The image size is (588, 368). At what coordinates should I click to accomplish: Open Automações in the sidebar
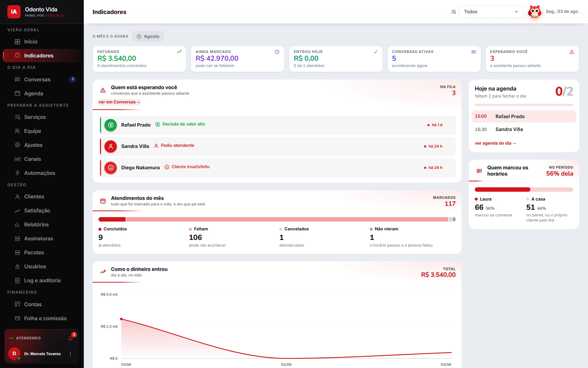[x=42, y=173]
